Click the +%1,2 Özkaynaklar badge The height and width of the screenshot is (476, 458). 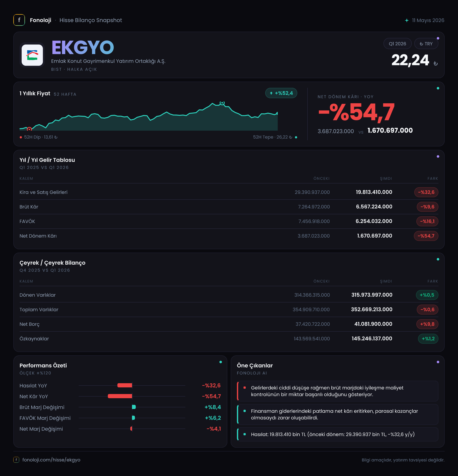(428, 338)
